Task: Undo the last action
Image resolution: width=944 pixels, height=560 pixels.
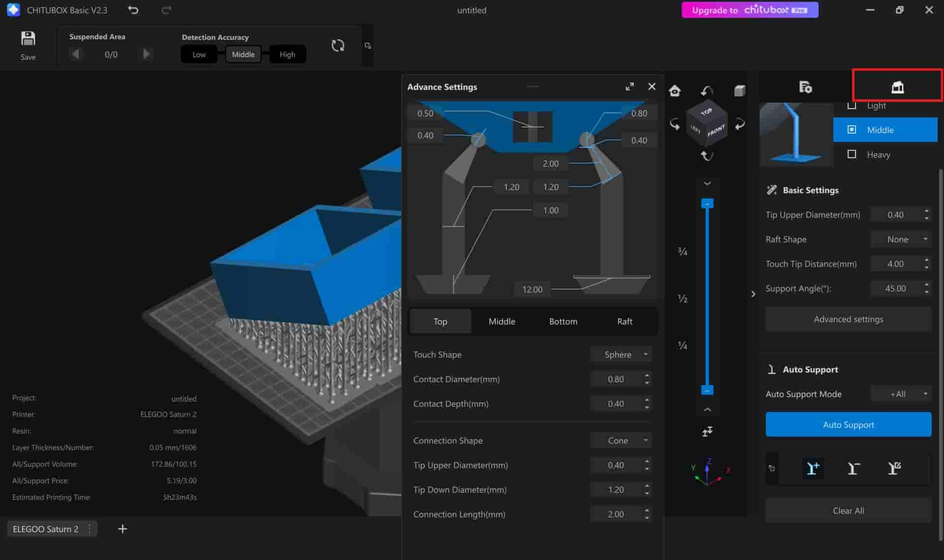Action: (133, 10)
